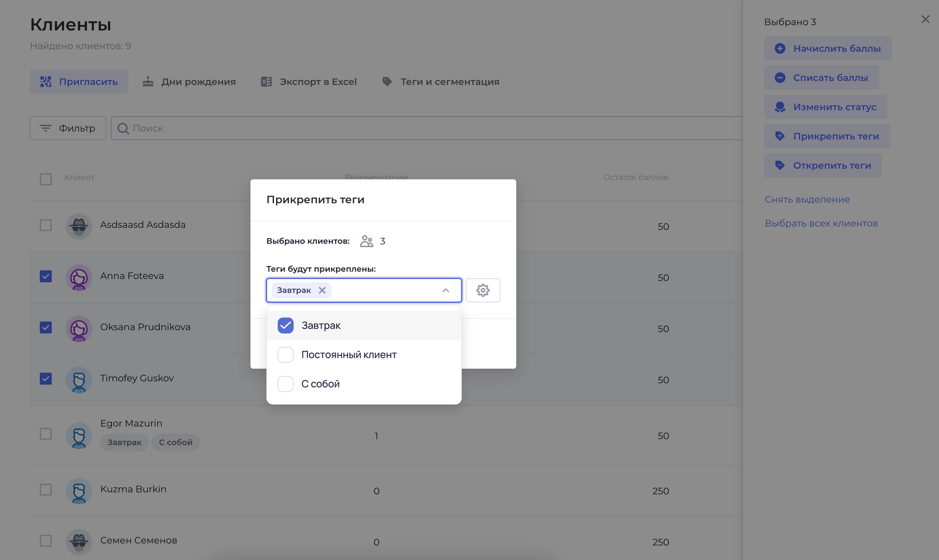The image size is (939, 560).
Task: Click Anna Foteeva avatar icon
Action: coord(79,277)
